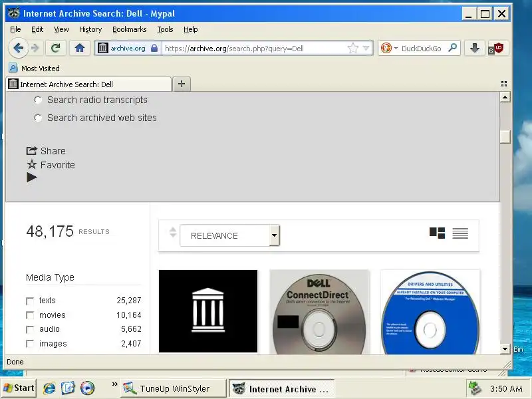Select Search radio transcripts option
Screen dimensions: 532x399
tap(38, 100)
